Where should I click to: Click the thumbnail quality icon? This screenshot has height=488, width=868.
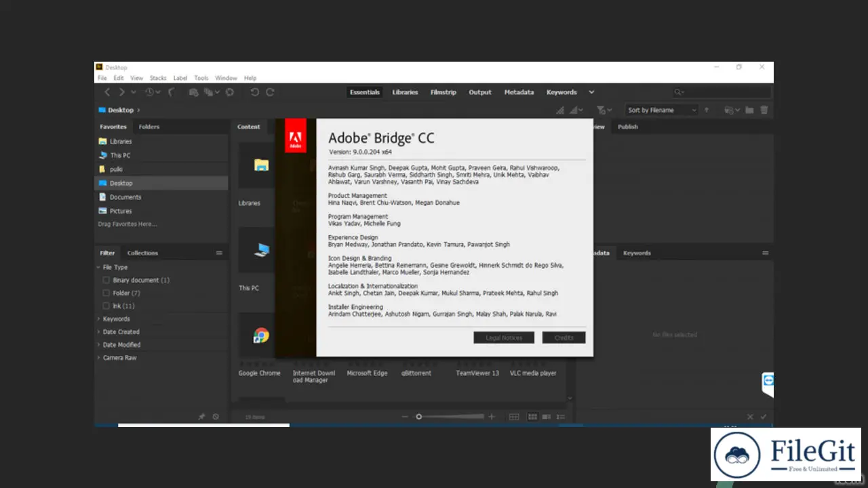(560, 110)
